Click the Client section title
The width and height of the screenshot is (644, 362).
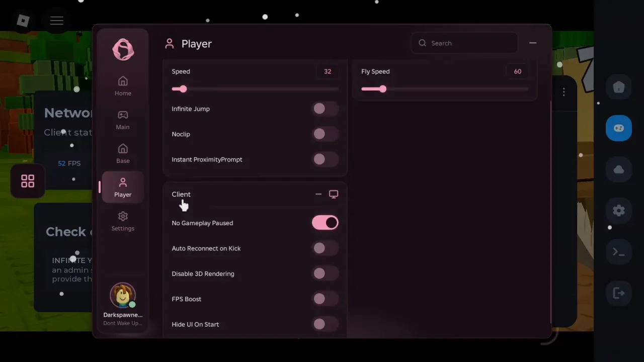click(x=181, y=194)
